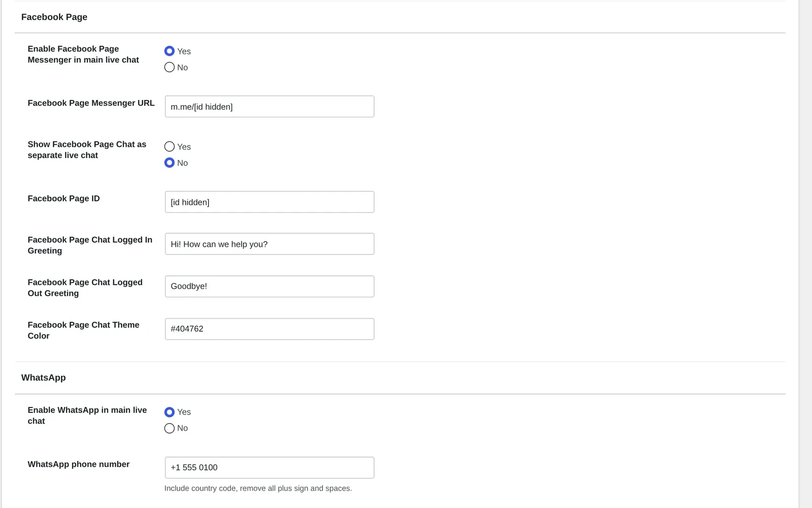Click the 'Include country code' hint text
812x508 pixels.
pyautogui.click(x=258, y=489)
